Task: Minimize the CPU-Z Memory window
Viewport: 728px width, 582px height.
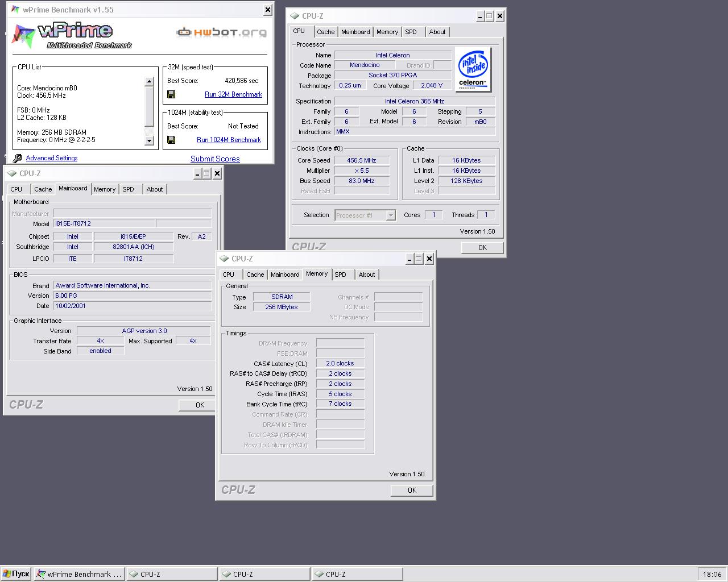Action: 409,259
